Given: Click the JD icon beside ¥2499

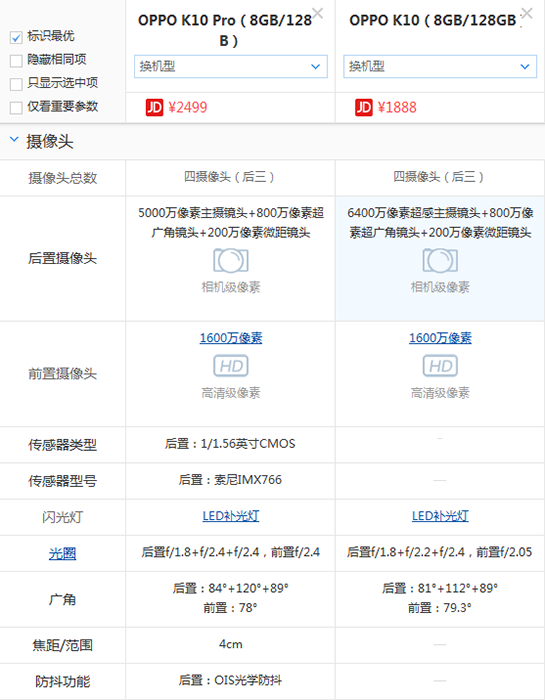Looking at the screenshot, I should tap(154, 108).
